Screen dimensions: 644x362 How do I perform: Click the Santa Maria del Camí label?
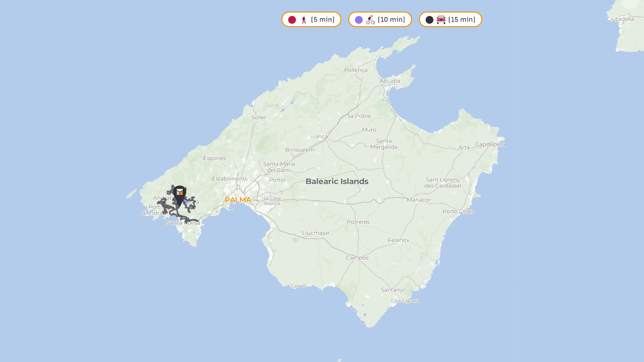pos(279,167)
